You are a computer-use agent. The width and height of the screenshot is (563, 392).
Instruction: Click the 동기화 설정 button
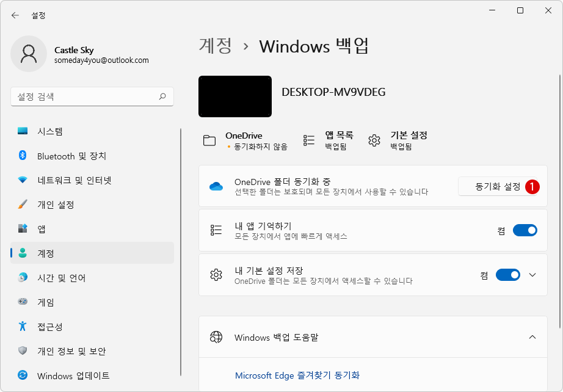pyautogui.click(x=497, y=186)
